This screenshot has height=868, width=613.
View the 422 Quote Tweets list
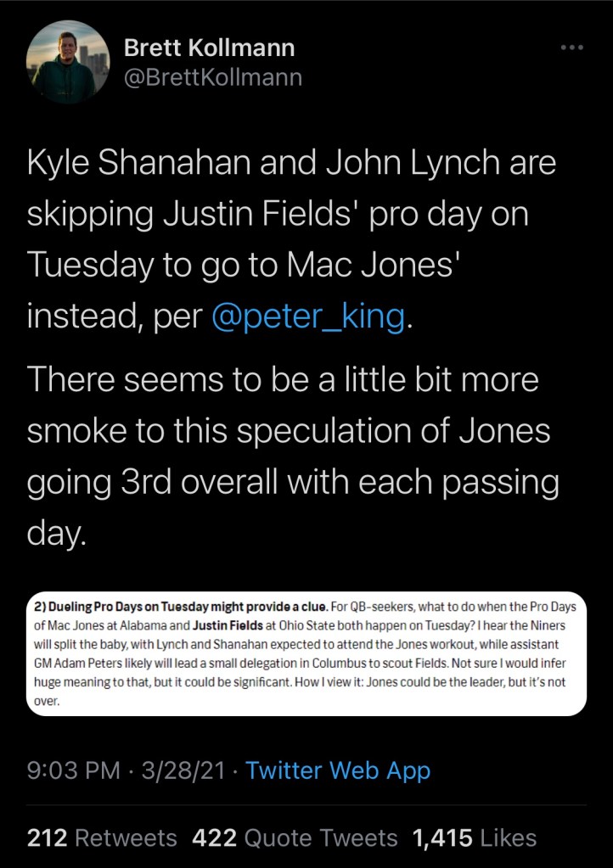(x=295, y=838)
